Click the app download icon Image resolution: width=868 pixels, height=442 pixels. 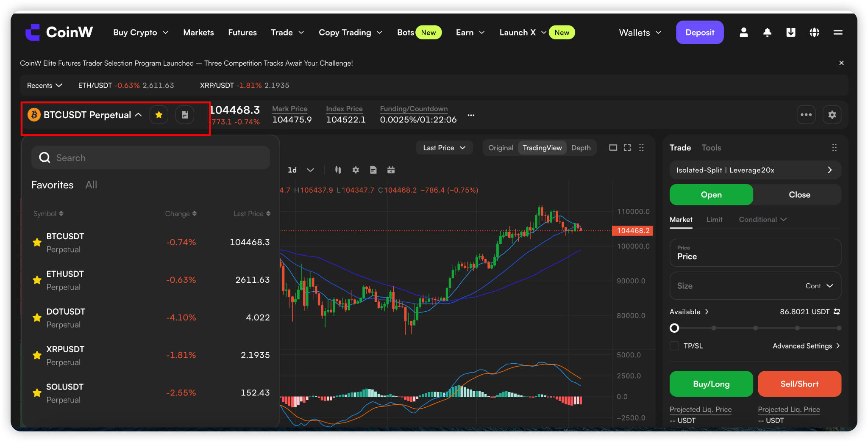click(790, 32)
